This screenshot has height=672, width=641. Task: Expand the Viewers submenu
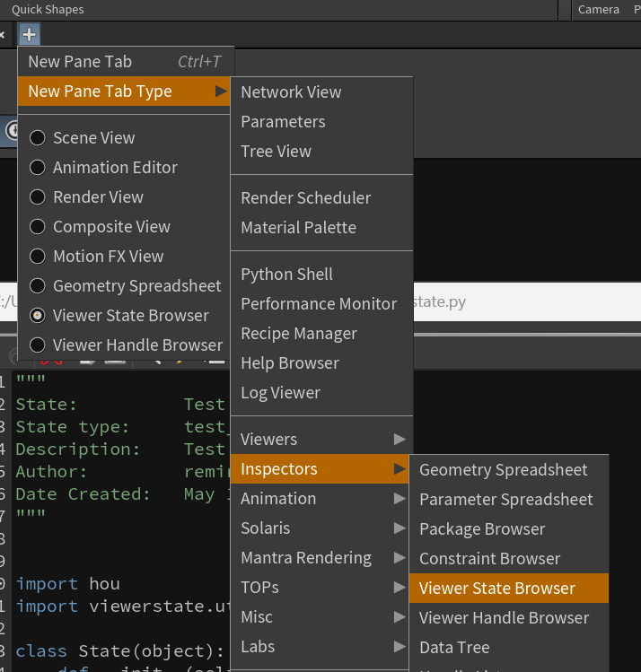[321, 440]
